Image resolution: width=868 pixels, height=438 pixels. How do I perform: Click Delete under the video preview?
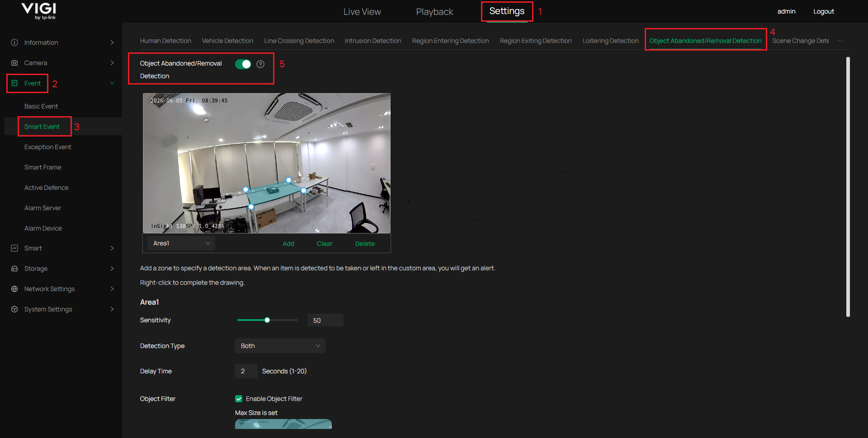coord(365,244)
